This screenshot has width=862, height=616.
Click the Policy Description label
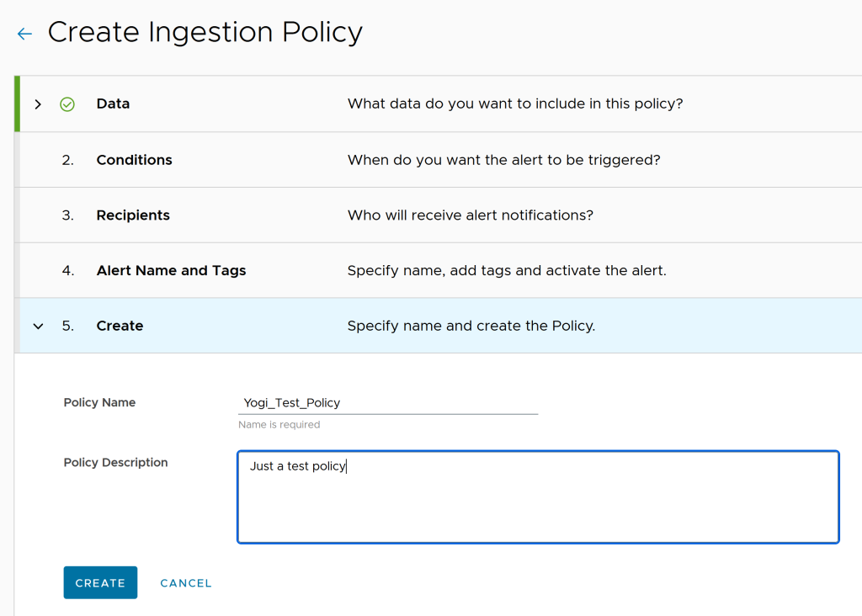(x=115, y=463)
